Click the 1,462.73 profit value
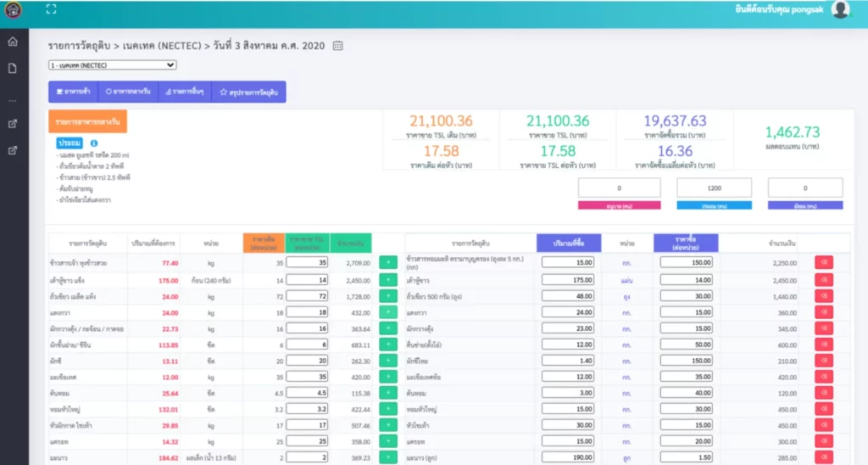868x465 pixels. 793,132
